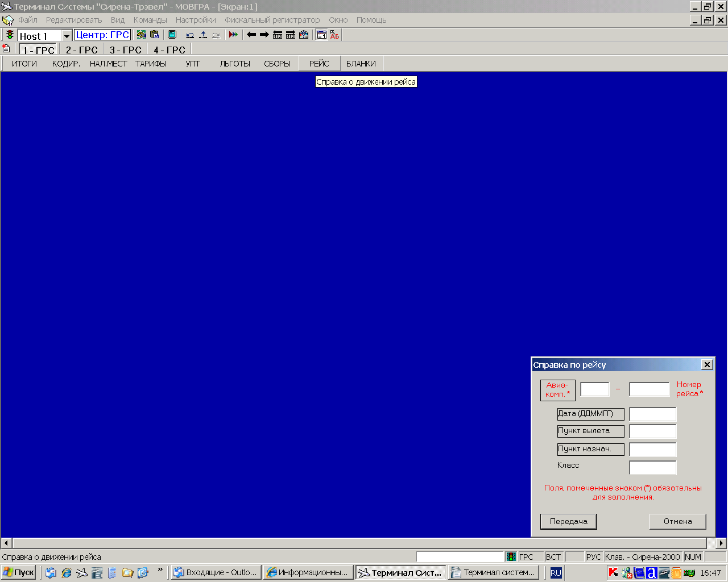Open the Фискальный регистратор menu
The image size is (728, 582).
[272, 20]
